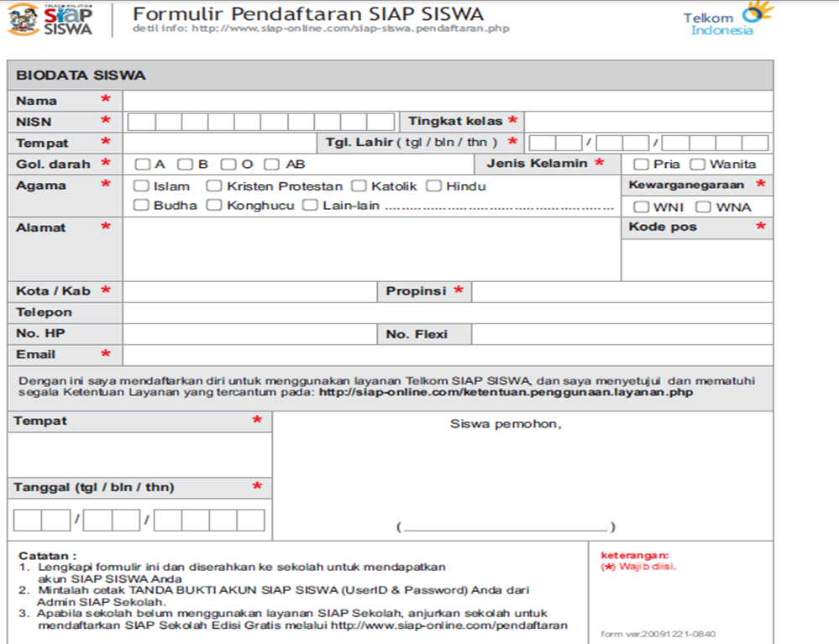The height and width of the screenshot is (644, 839).
Task: Tick the Konghucu checkbox
Action: click(214, 205)
